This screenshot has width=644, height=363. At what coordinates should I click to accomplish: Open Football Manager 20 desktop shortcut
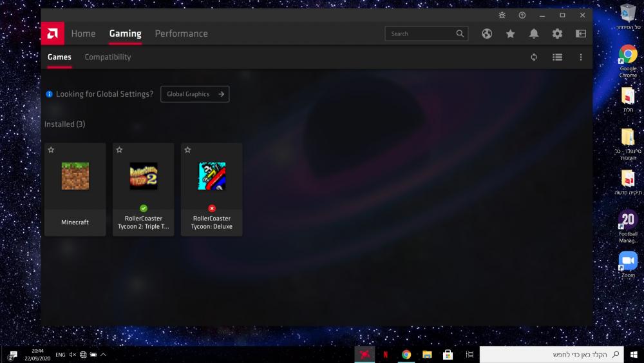coord(628,226)
